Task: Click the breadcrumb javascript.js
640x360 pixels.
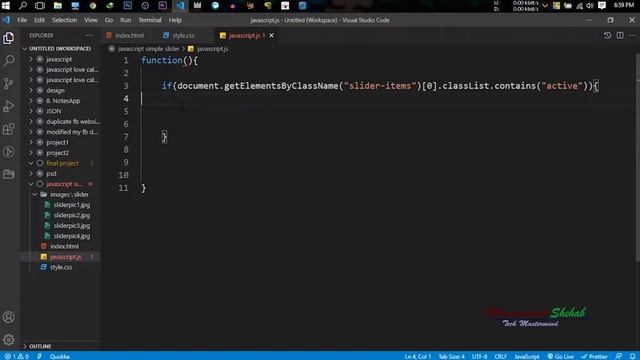Action: click(x=212, y=49)
